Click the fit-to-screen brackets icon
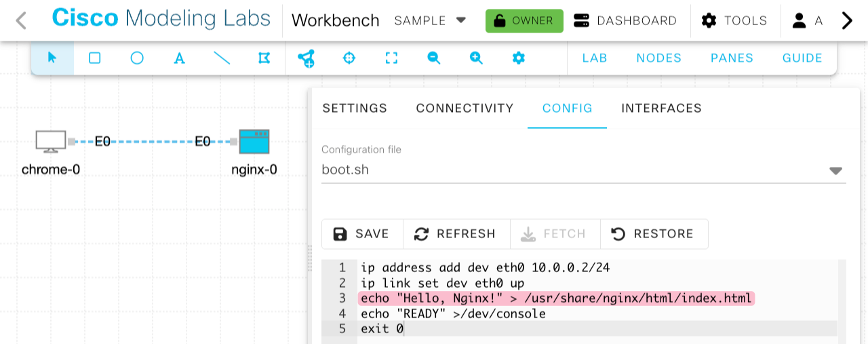This screenshot has width=868, height=344. tap(391, 58)
